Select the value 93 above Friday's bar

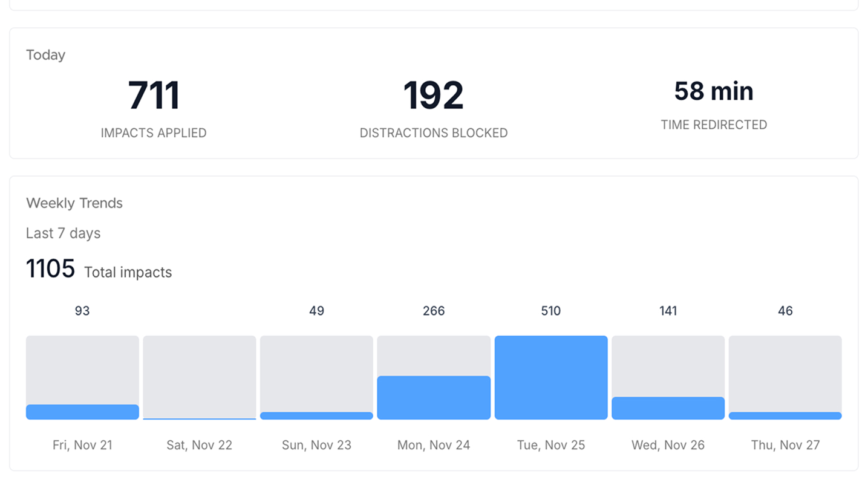[x=82, y=311]
